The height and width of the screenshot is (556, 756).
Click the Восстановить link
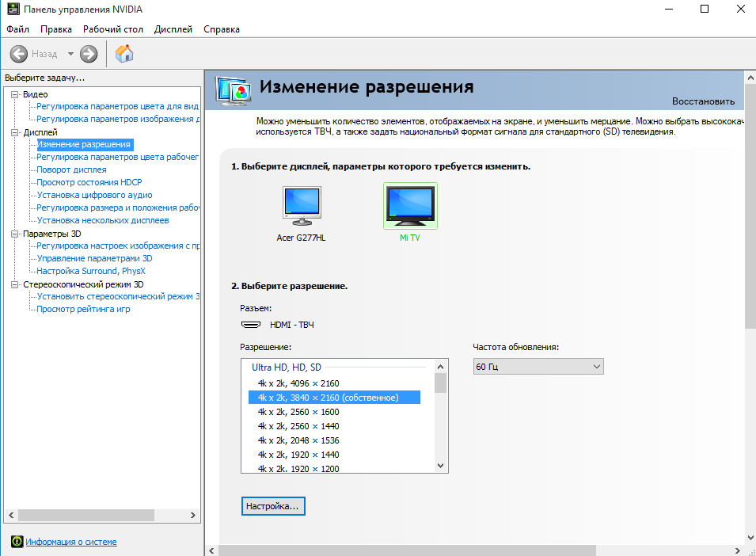[x=703, y=101]
